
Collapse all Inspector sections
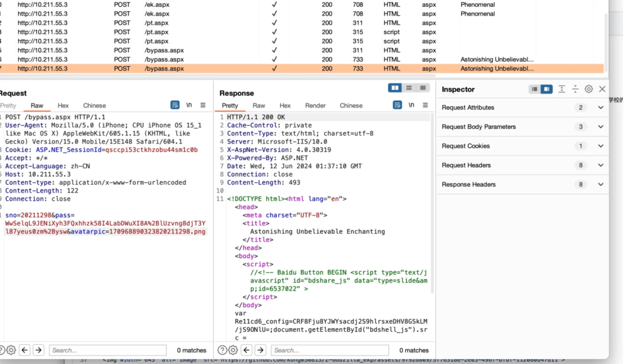click(x=576, y=89)
